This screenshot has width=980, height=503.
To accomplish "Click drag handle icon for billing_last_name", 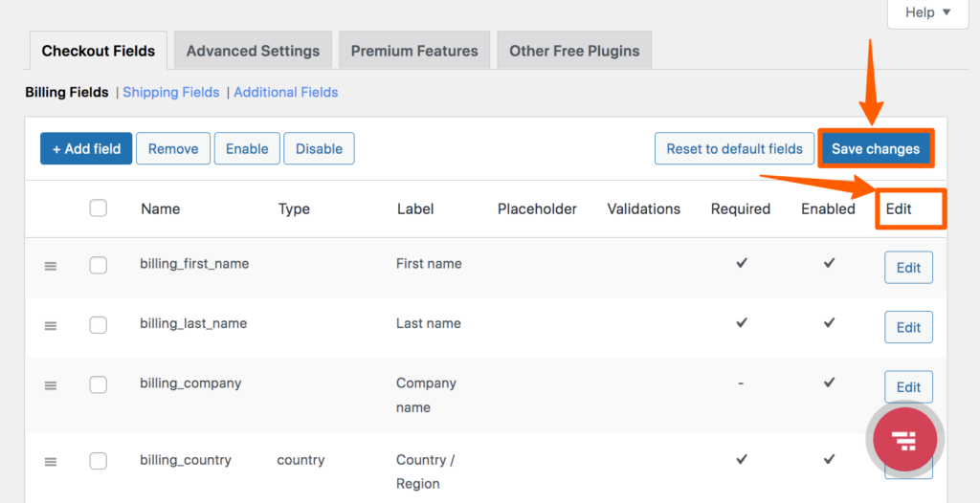I will point(51,326).
